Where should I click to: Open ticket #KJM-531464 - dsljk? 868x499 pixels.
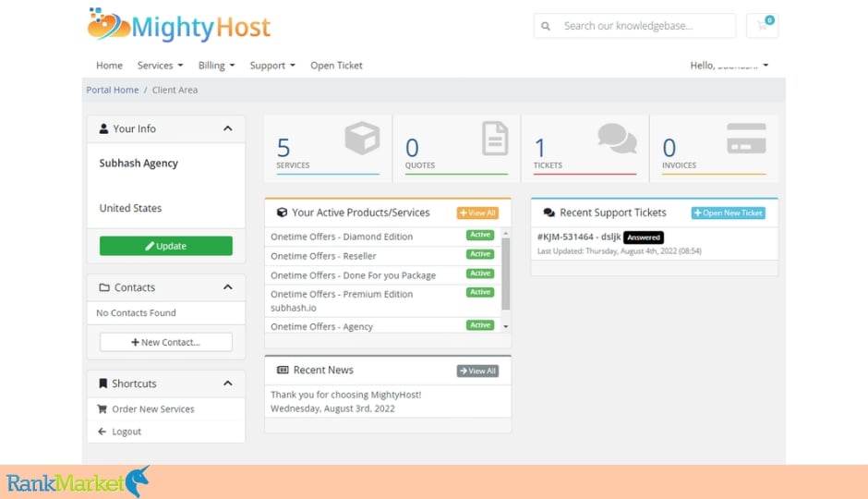pos(579,237)
